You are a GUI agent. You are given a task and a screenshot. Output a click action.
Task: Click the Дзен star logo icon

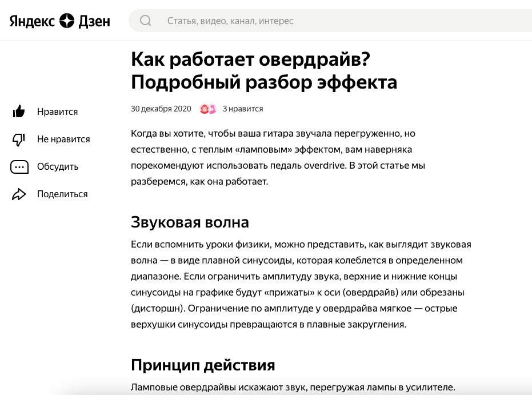tap(67, 21)
